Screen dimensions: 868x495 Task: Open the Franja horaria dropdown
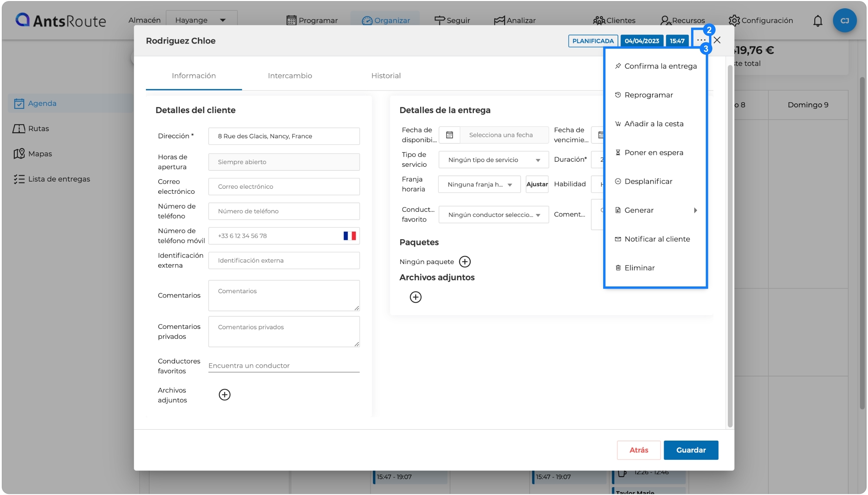[479, 184]
